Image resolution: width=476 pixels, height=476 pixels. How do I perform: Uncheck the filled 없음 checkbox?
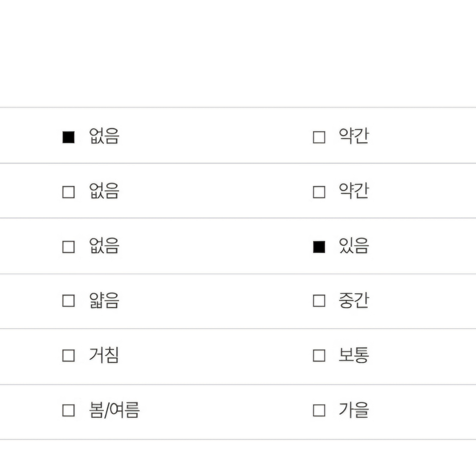coord(69,137)
